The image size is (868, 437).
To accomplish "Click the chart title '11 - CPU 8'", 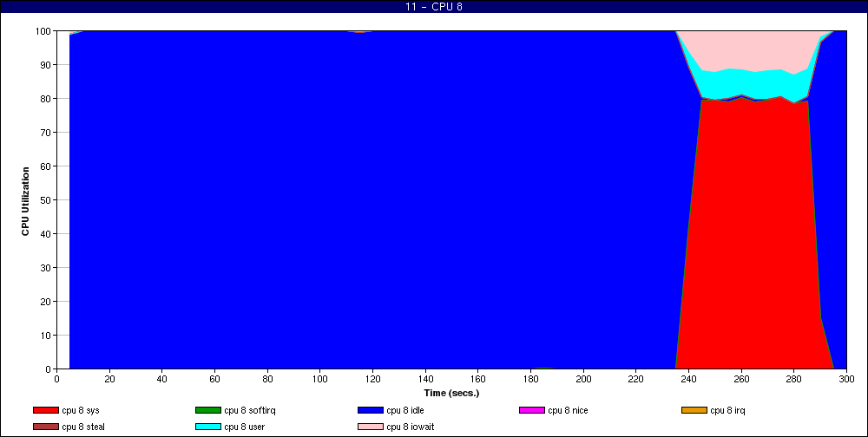I will tap(434, 7).
